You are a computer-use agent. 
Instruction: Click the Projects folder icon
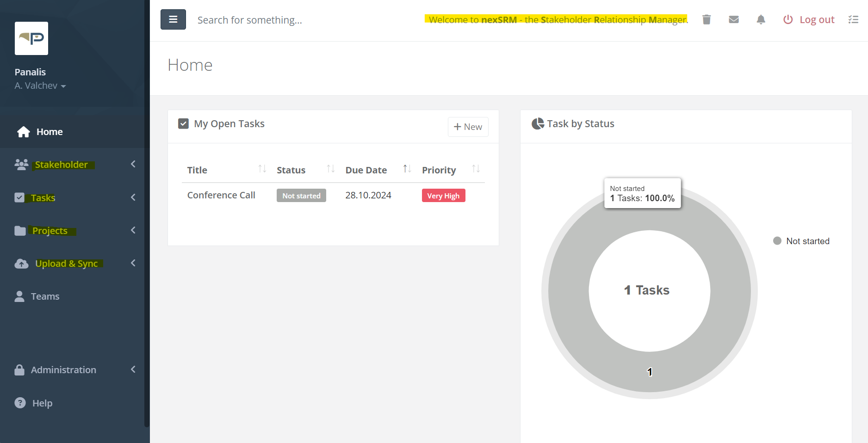point(20,230)
